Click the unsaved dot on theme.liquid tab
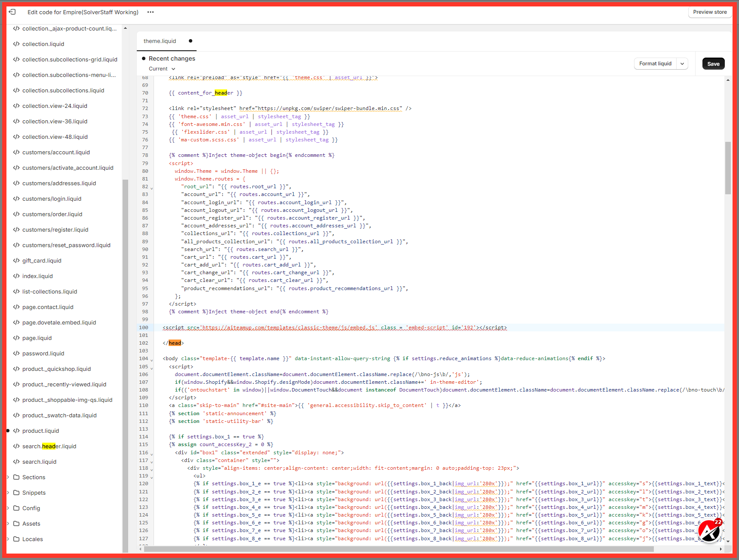Screen dimensions: 739x560 (x=191, y=41)
